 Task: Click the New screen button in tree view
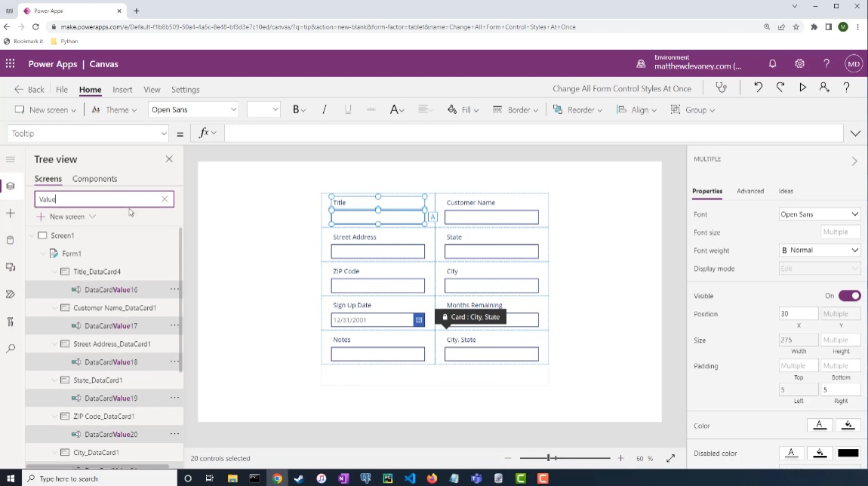[x=66, y=217]
